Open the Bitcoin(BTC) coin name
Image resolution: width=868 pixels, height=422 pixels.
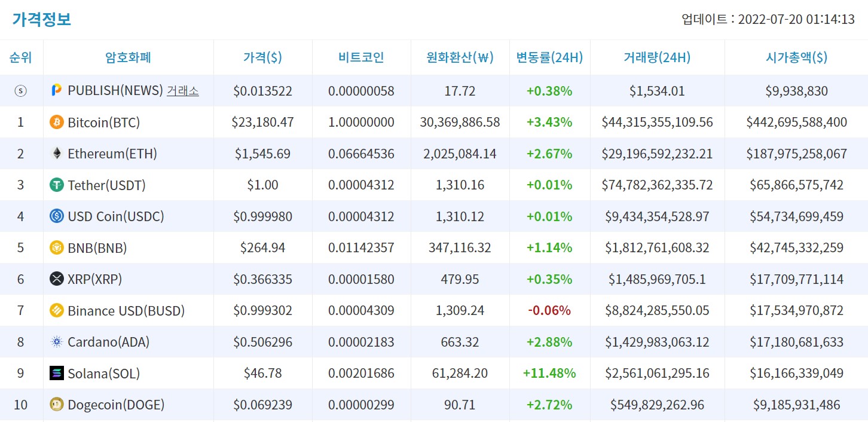pos(103,123)
